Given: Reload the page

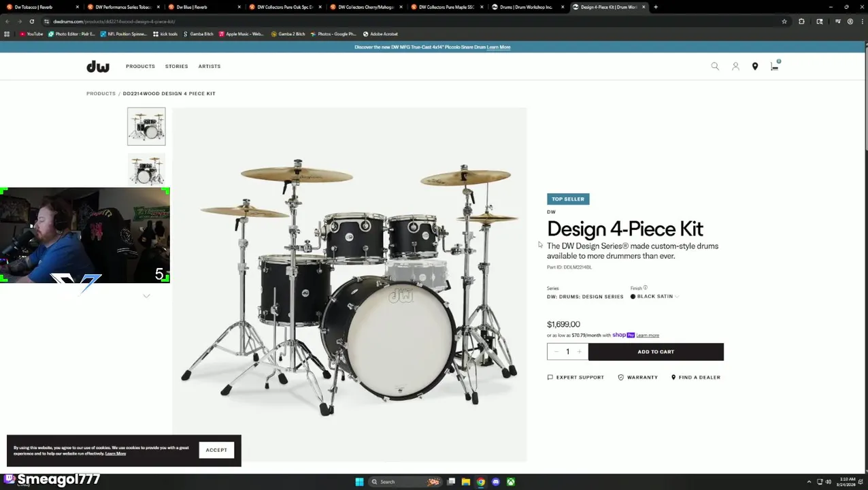Looking at the screenshot, I should (31, 21).
